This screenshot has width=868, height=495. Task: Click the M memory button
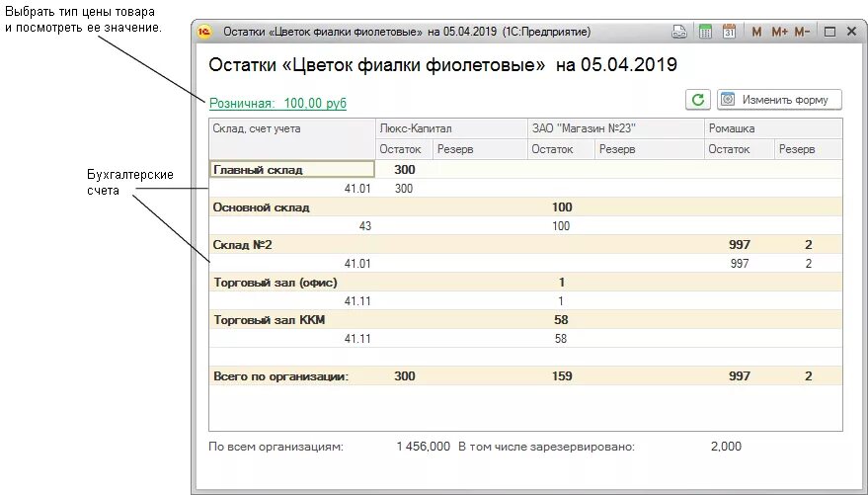pyautogui.click(x=756, y=33)
